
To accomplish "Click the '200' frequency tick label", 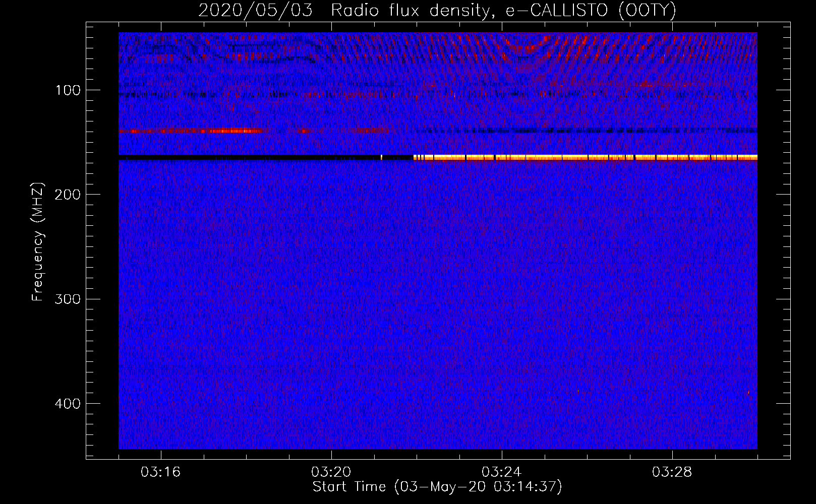I will pyautogui.click(x=68, y=195).
